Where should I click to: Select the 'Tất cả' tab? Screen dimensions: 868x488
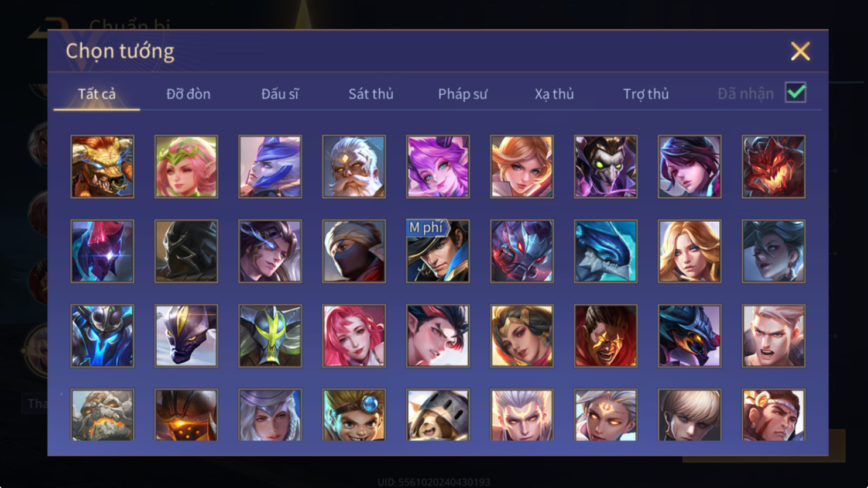point(97,94)
